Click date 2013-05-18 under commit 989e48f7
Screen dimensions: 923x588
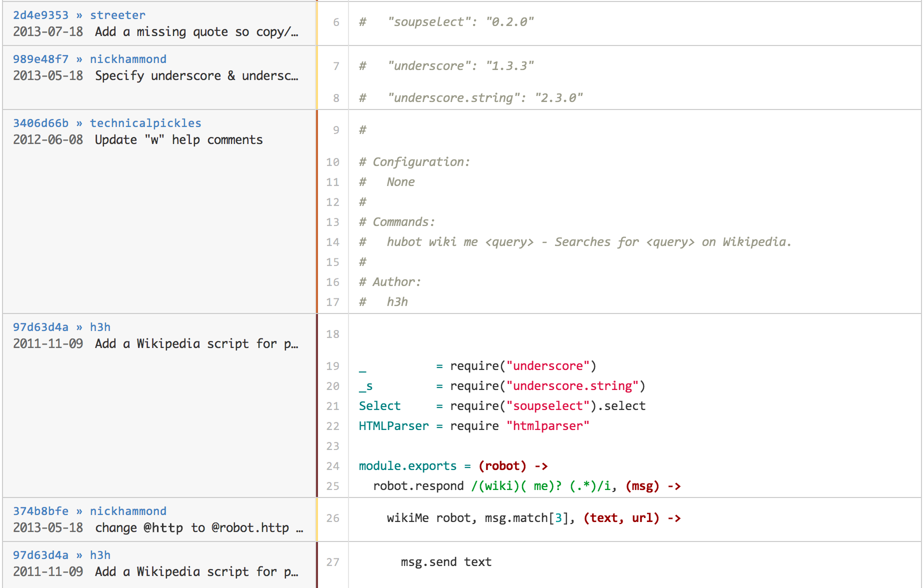pos(48,75)
